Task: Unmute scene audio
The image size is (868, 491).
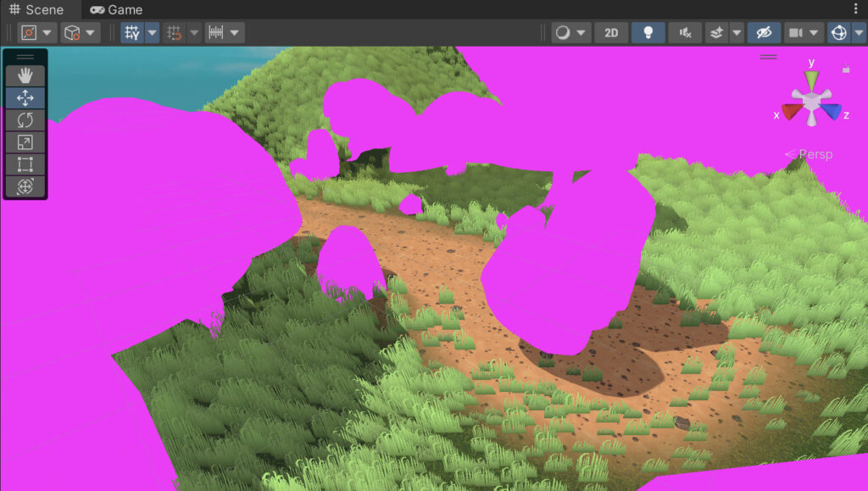Action: click(x=685, y=32)
